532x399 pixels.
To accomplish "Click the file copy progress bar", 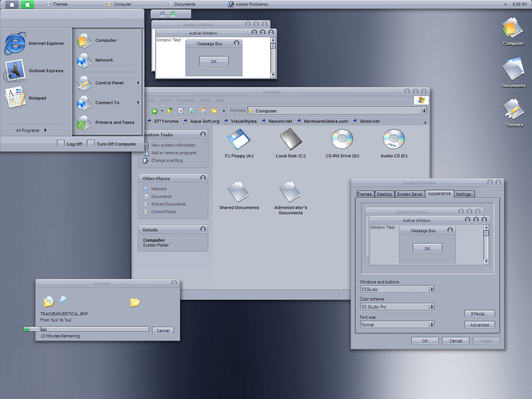I will [94, 329].
